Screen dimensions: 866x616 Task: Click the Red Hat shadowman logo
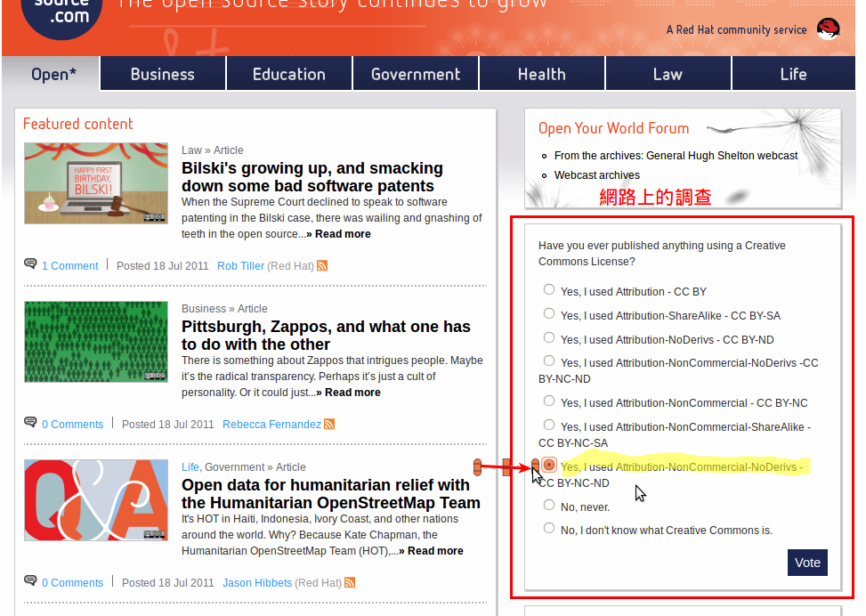(829, 28)
